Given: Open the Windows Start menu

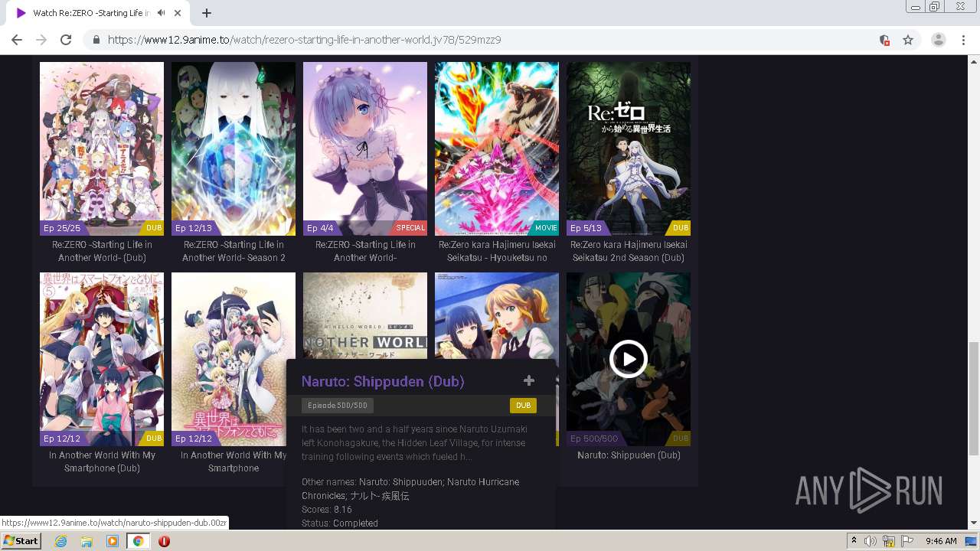Looking at the screenshot, I should [x=21, y=540].
